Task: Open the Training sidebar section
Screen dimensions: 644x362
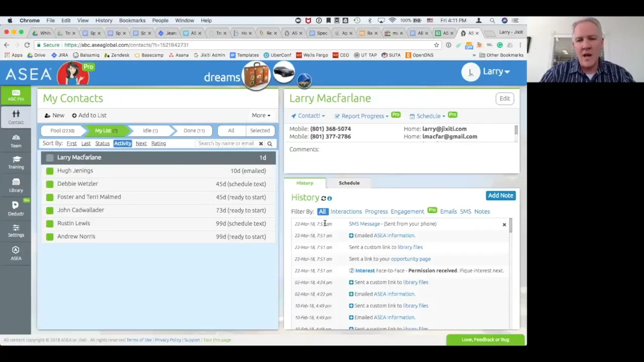Action: pos(16,162)
